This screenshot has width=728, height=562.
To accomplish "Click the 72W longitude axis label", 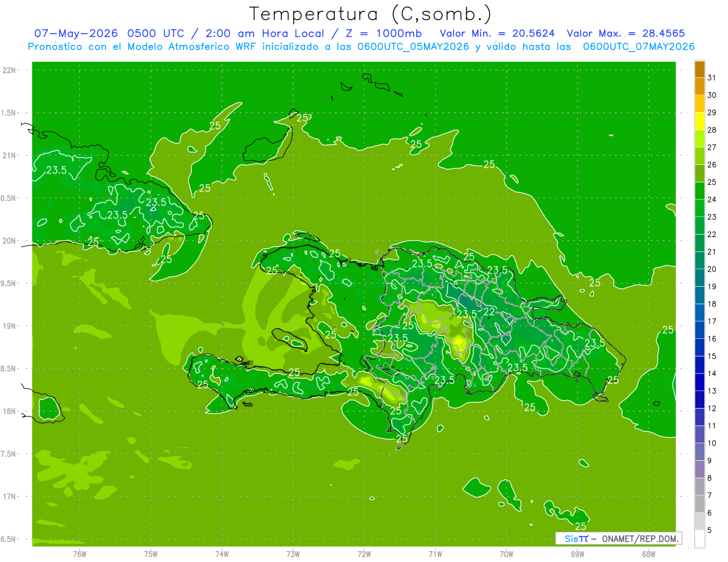I will (364, 553).
